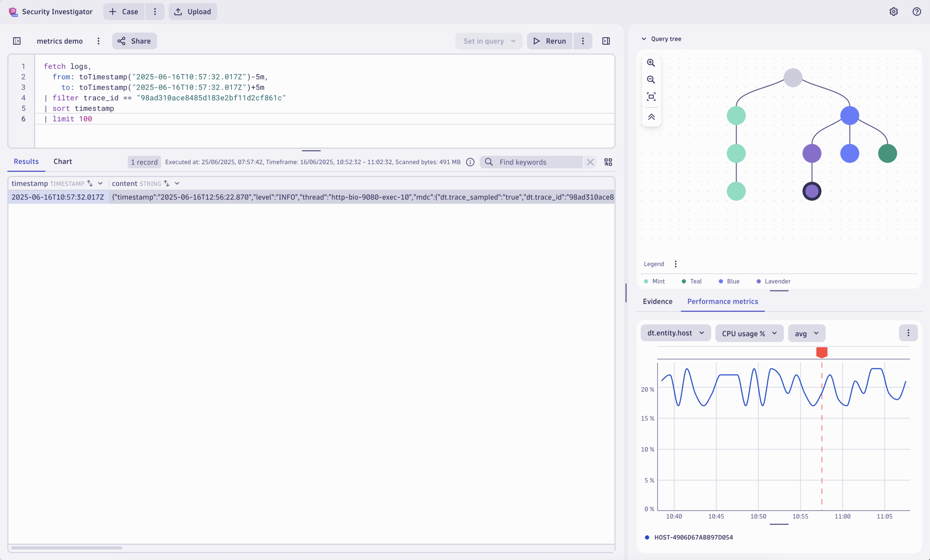930x560 pixels.
Task: View query execution info details
Action: point(470,162)
